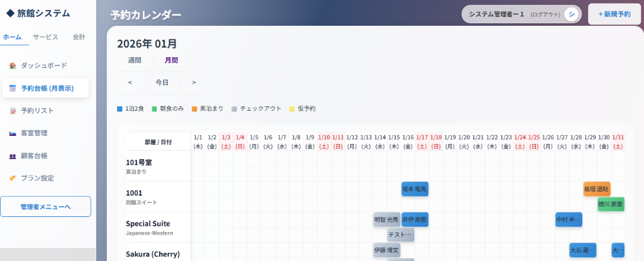Screen dimensions: 644x261
Task: Click the dashboard house icon
Action: [x=13, y=66]
